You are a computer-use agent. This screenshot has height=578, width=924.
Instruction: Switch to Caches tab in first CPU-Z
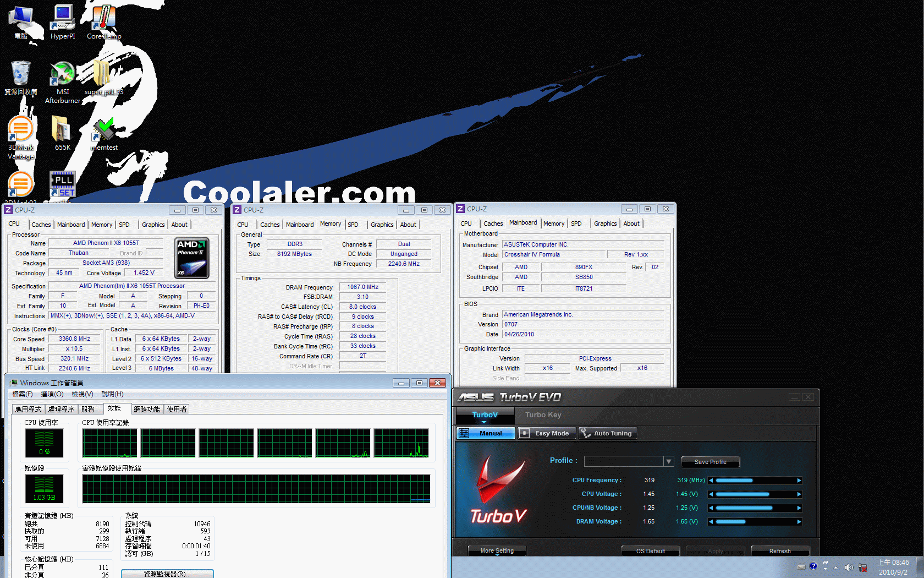click(41, 225)
